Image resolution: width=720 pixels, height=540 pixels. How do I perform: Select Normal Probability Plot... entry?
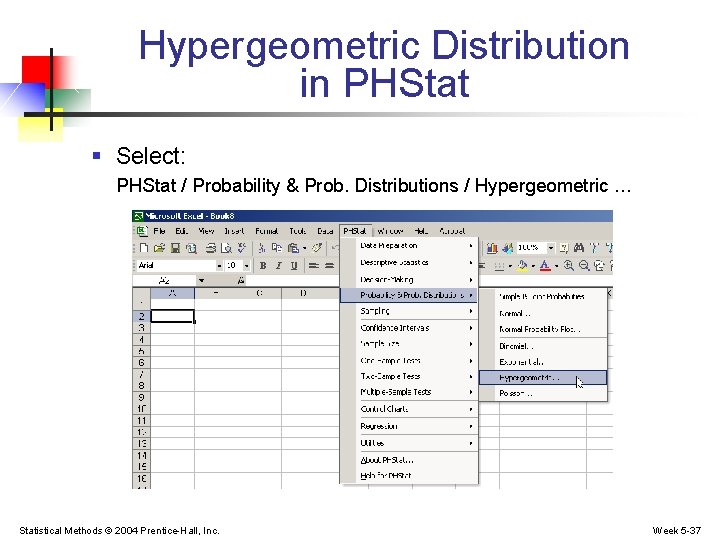[x=543, y=329]
